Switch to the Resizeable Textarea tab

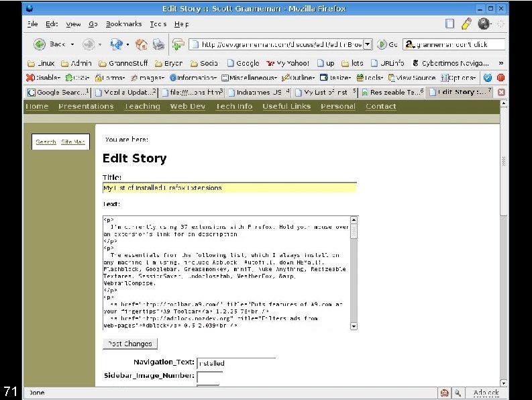(x=392, y=92)
